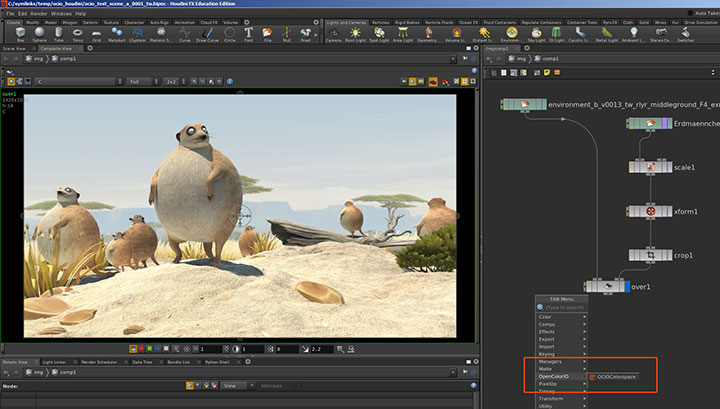Add a new shelf tab with plus button
The image size is (720, 409).
(x=247, y=22)
